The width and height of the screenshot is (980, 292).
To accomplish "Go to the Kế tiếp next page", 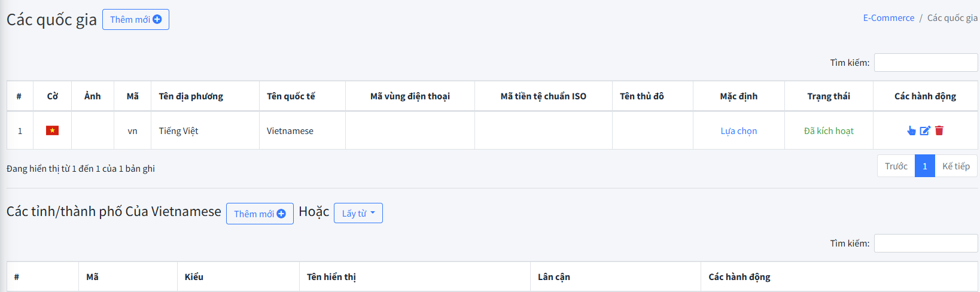I will click(955, 166).
